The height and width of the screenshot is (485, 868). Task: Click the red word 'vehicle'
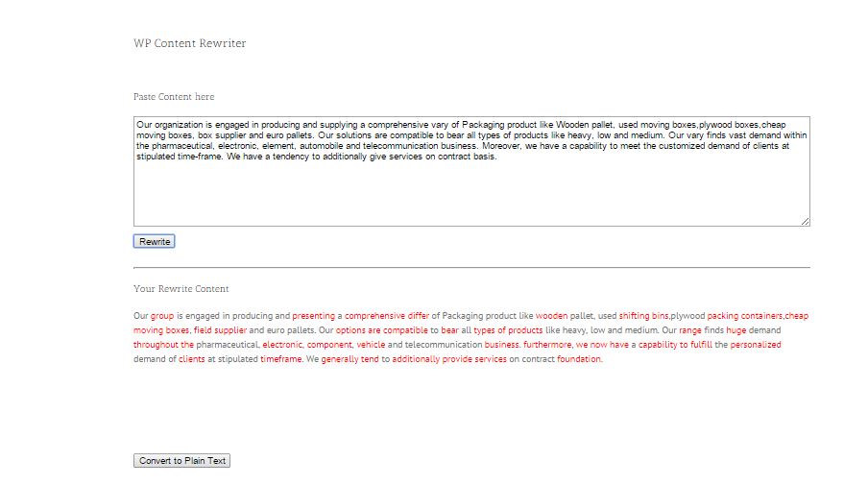point(371,345)
